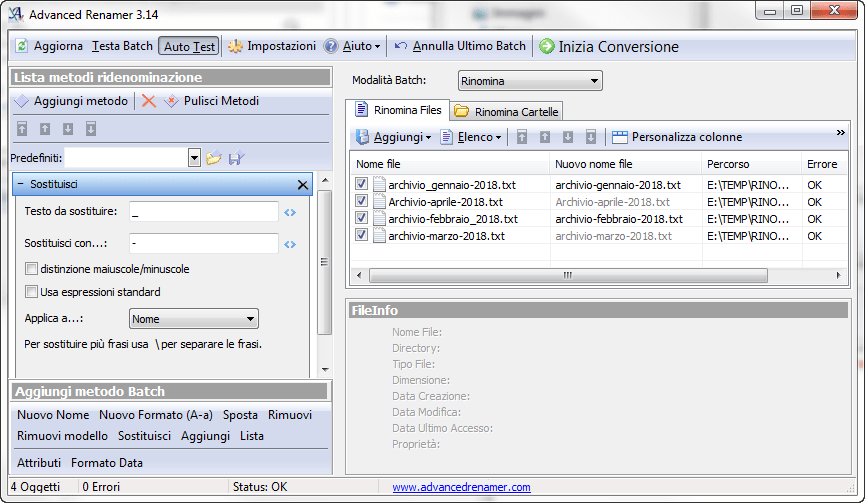Viewport: 865px width, 503px height.
Task: Sort by Errore column header
Action: (x=824, y=164)
